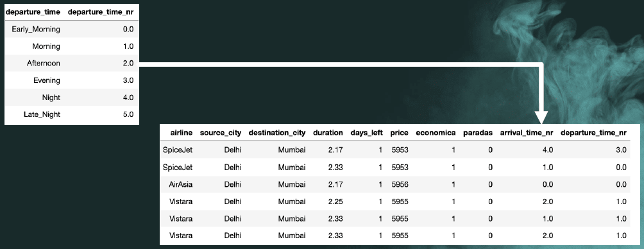Click the "price" column header

click(399, 133)
